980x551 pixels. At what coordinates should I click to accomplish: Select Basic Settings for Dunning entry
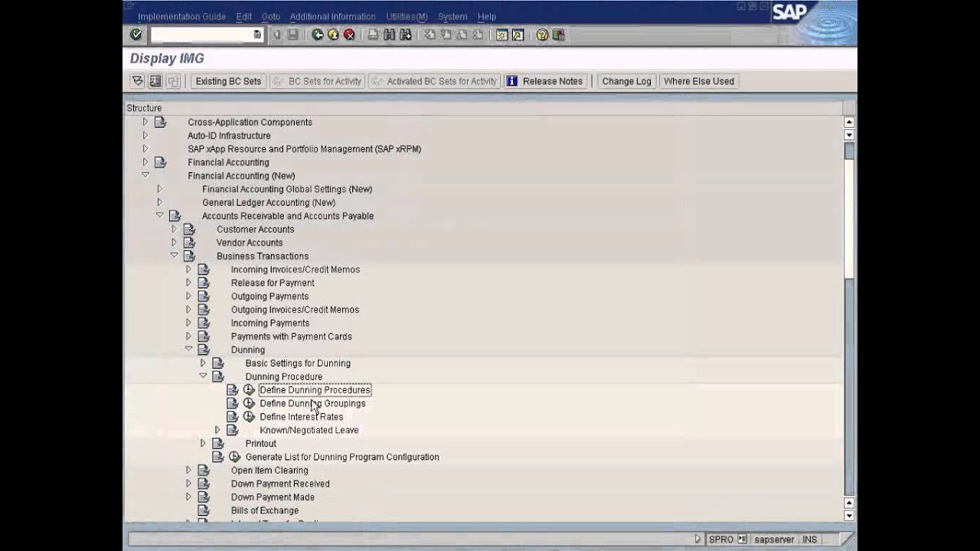pyautogui.click(x=298, y=364)
